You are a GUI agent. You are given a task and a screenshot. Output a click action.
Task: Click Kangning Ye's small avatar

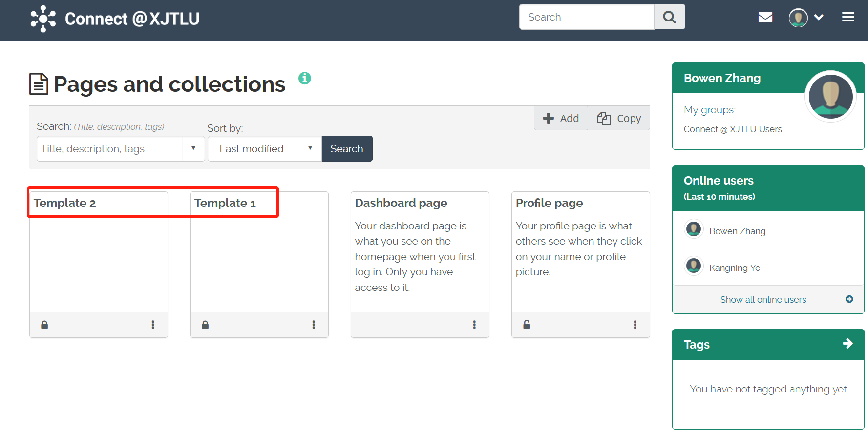[x=694, y=266]
